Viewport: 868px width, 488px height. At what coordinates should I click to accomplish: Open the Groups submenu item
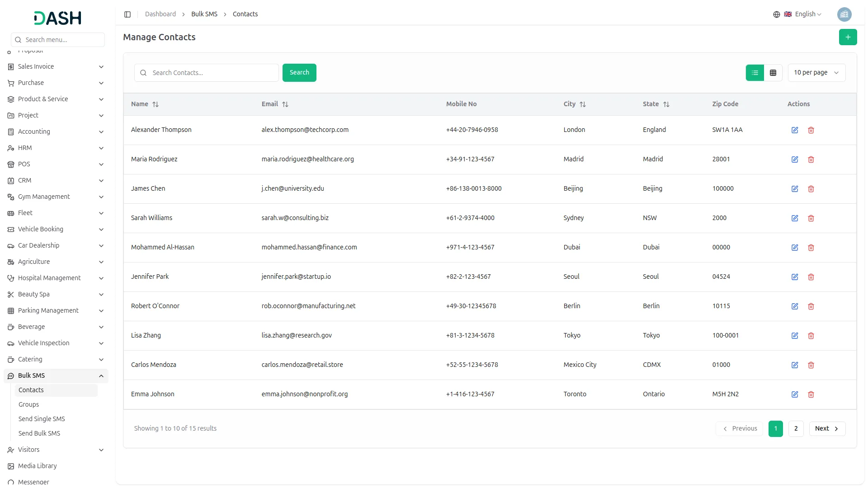(56, 405)
